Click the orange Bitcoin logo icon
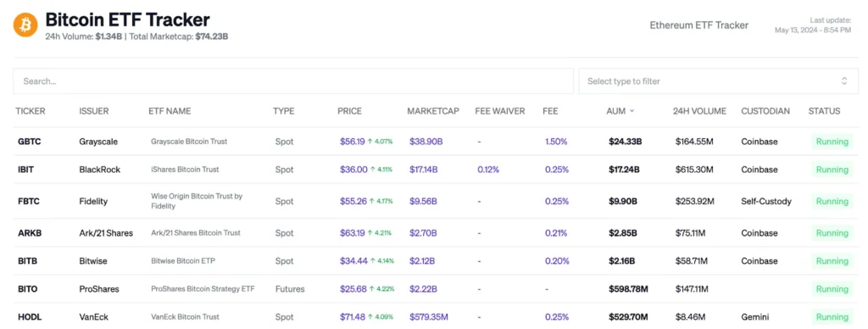Viewport: 868px width, 329px height. pyautogui.click(x=25, y=25)
